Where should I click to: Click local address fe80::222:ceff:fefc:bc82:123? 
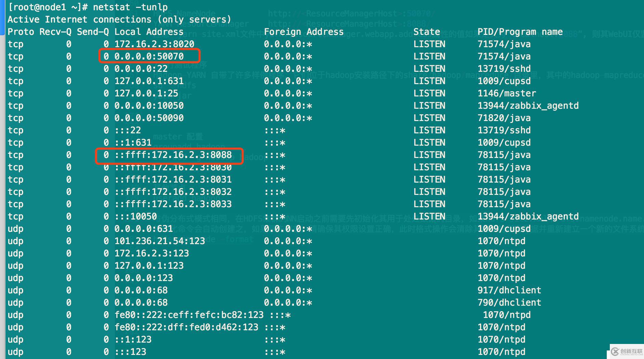pos(189,315)
